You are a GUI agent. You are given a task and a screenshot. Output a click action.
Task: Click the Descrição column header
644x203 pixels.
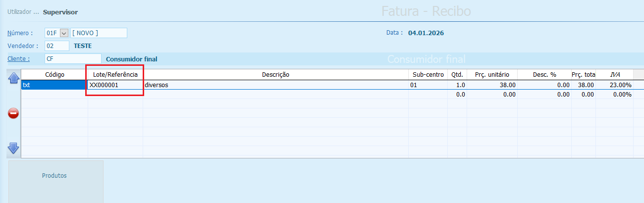pos(275,75)
